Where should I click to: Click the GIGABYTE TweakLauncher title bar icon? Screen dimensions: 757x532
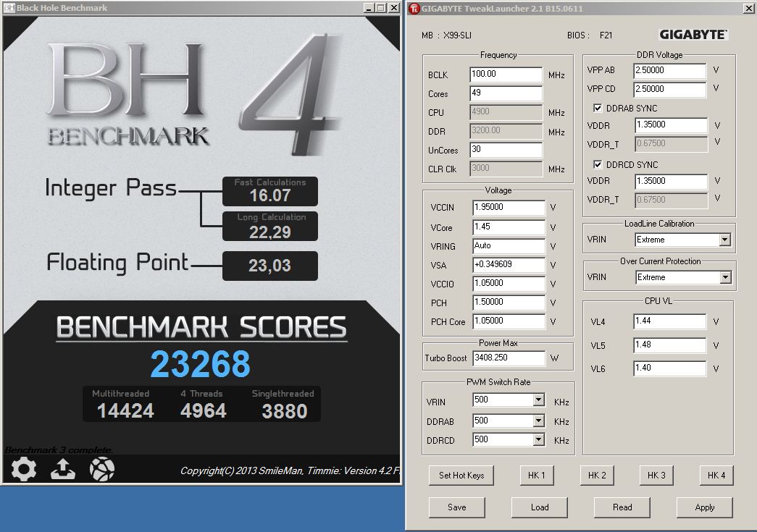pos(414,8)
